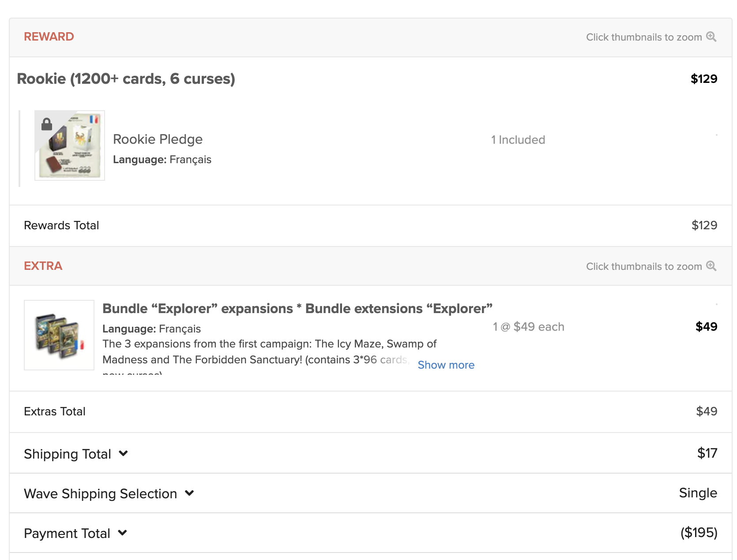Screen dimensions: 737x560
Task: Open the Rookie Pledge thumbnail image
Action: point(70,146)
